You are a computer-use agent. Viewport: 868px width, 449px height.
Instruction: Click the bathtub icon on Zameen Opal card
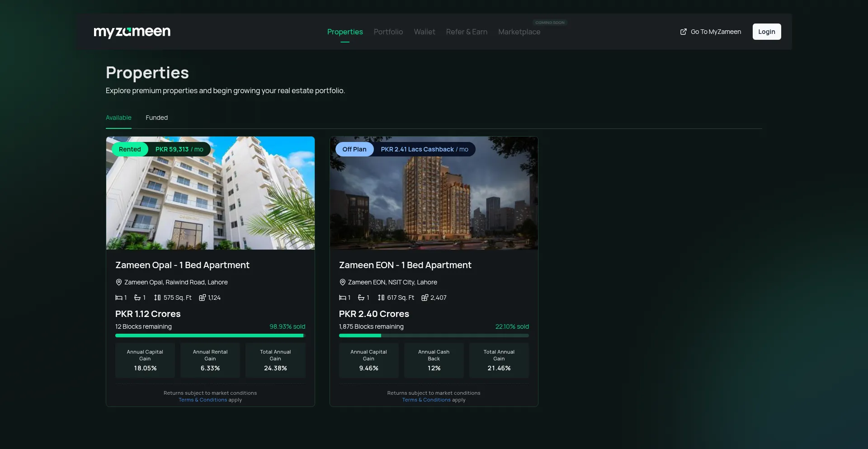tap(137, 298)
